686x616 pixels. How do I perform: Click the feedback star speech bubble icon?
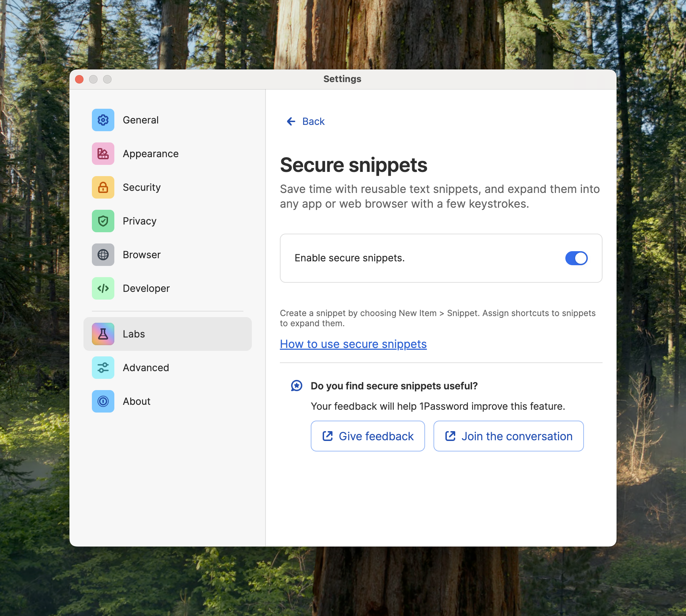click(297, 386)
